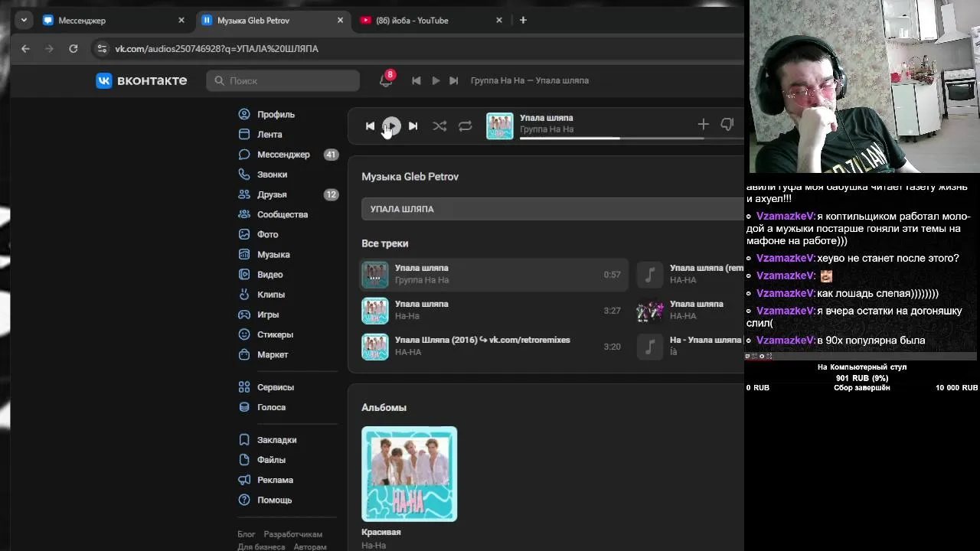
Task: Open footer link Блог
Action: [x=247, y=534]
